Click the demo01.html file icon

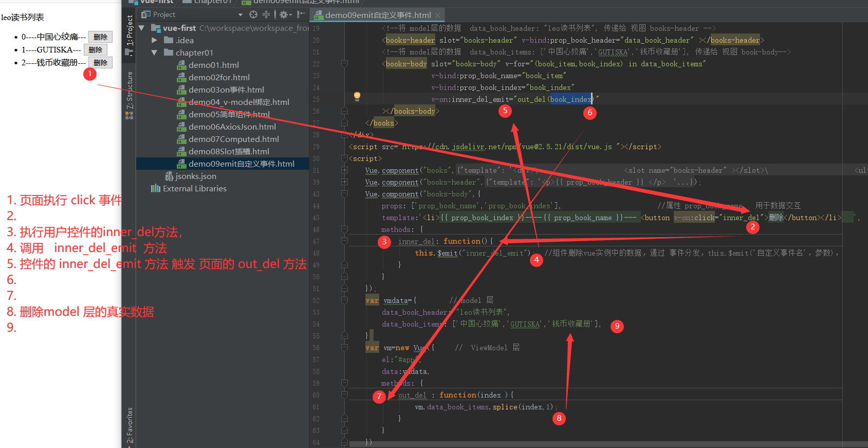pos(181,65)
